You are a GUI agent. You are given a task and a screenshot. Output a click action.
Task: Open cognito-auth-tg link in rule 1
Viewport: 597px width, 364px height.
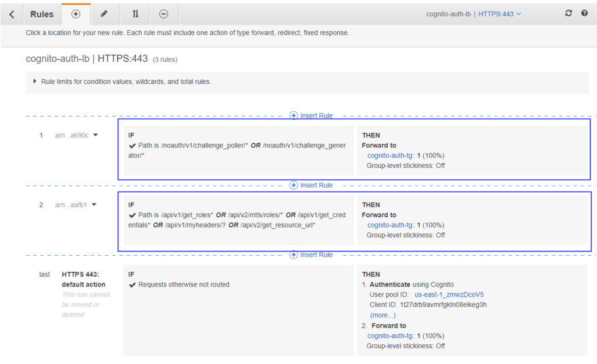point(389,156)
